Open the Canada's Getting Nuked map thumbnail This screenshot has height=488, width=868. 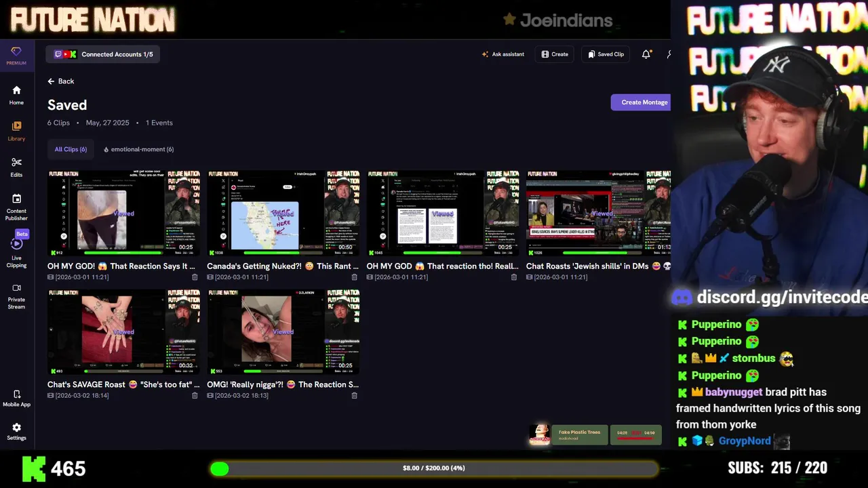(x=283, y=213)
